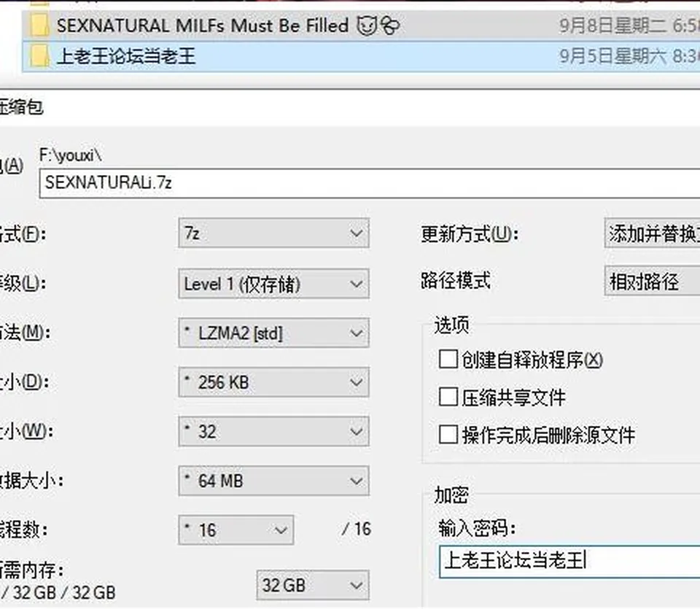Expand the word size dropdown showing 32
Viewport: 700px width, 609px height.
pos(273,431)
